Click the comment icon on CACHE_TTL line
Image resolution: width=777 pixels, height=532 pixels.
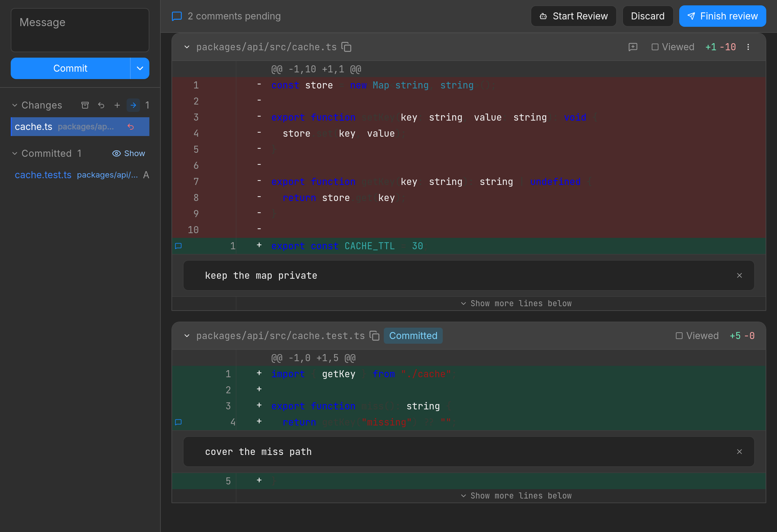point(179,246)
